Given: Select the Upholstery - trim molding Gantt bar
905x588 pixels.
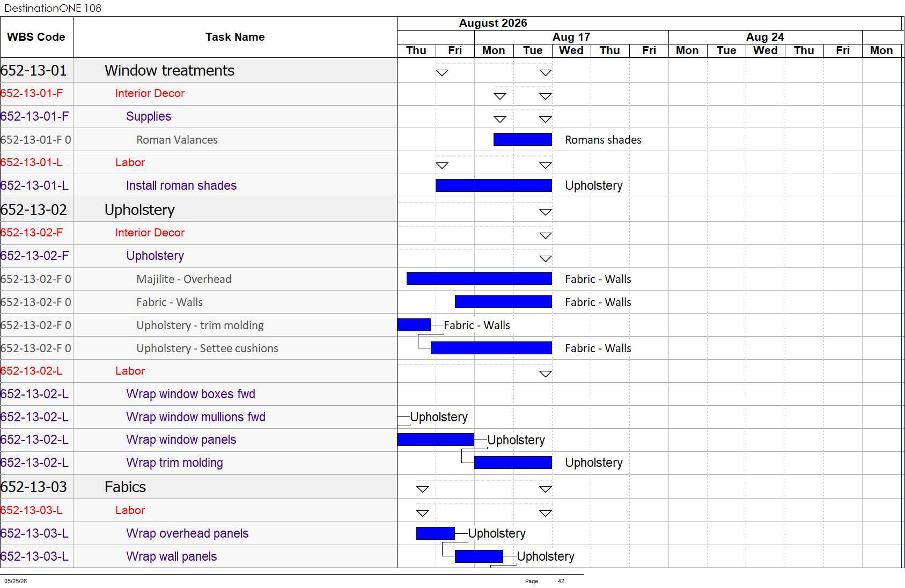Looking at the screenshot, I should 414,325.
